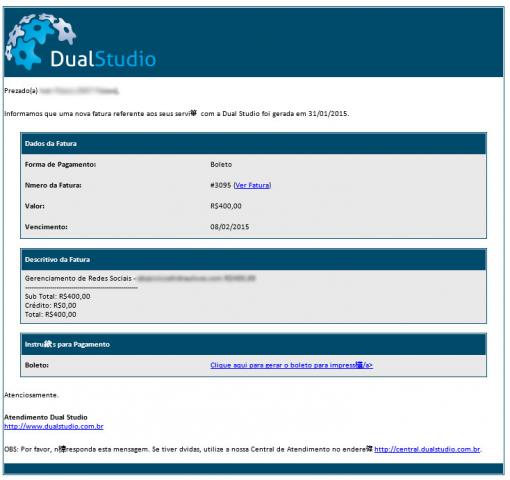Open http://www.dualstudio.com.br website link

pyautogui.click(x=54, y=426)
